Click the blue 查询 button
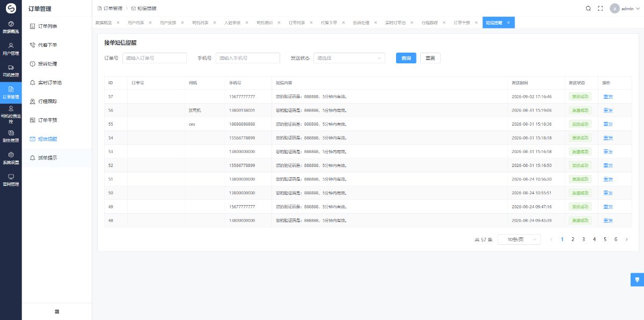Screen dimensions: 644x320 coord(406,58)
